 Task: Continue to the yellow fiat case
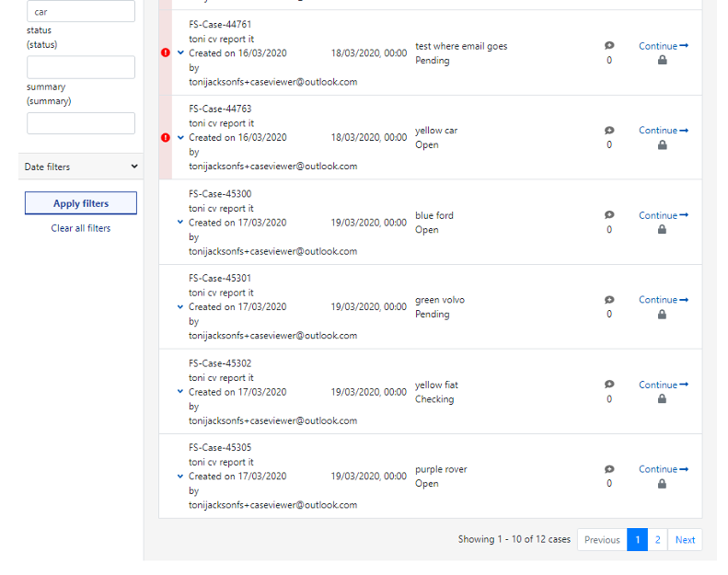tap(663, 385)
